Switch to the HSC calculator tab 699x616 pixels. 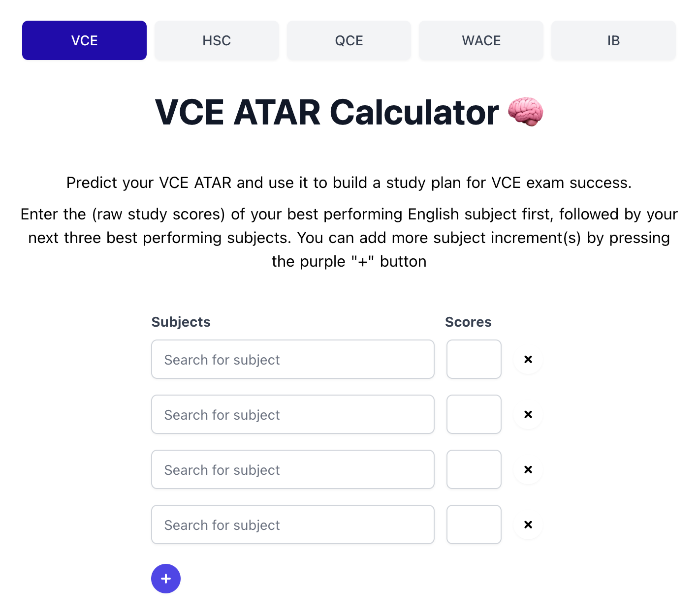pyautogui.click(x=217, y=40)
